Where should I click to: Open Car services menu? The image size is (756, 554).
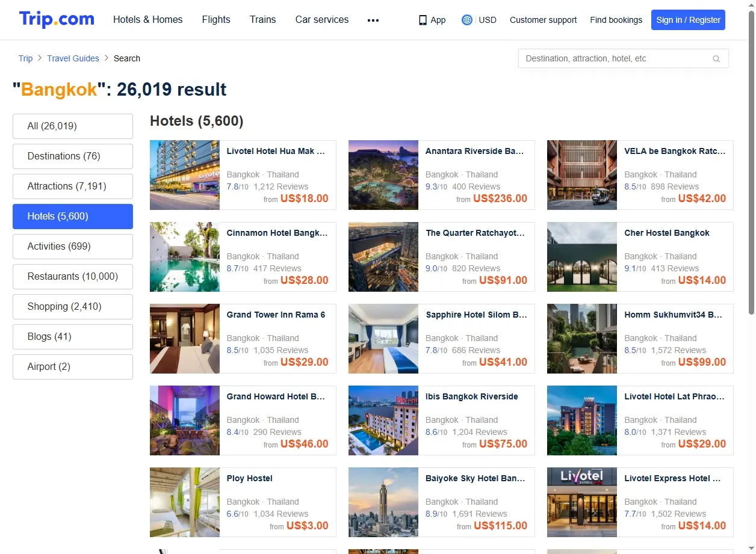(322, 20)
